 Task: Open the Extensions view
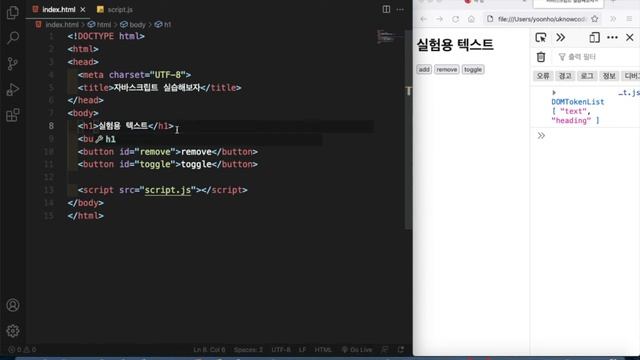click(13, 115)
